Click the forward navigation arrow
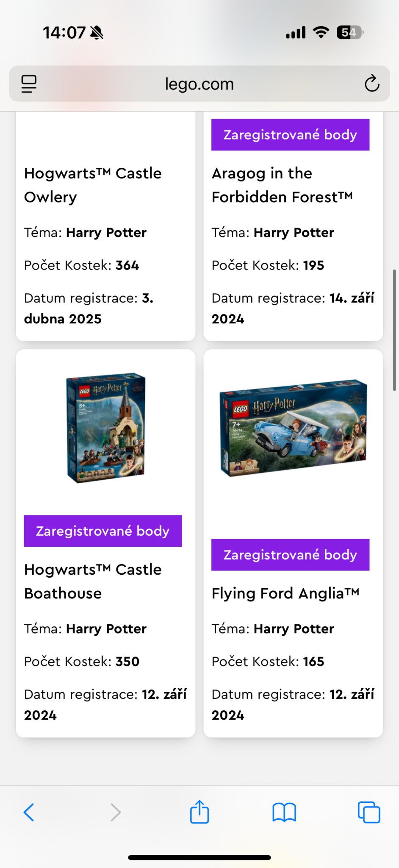The width and height of the screenshot is (399, 868). pyautogui.click(x=115, y=812)
